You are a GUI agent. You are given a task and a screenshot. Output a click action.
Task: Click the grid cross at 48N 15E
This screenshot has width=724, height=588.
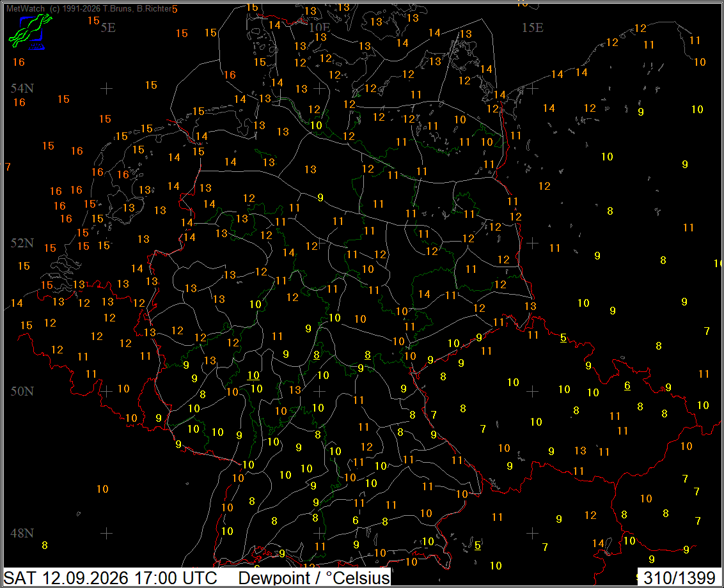tap(532, 534)
